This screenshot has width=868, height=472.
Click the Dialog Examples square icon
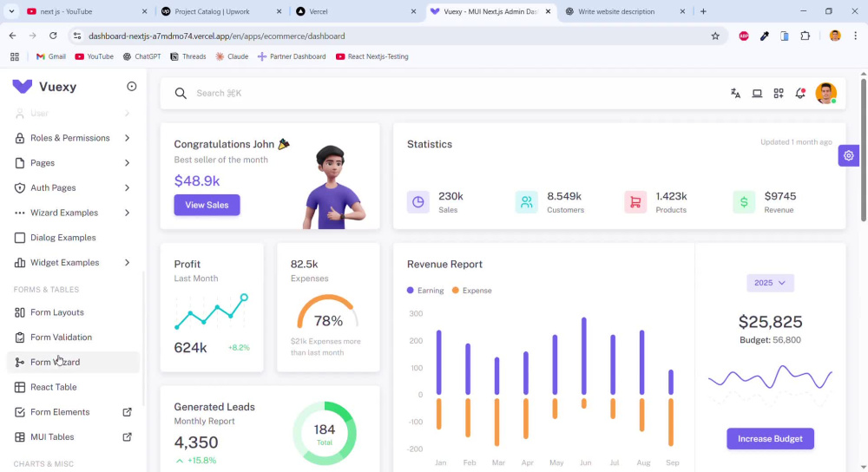pos(20,238)
